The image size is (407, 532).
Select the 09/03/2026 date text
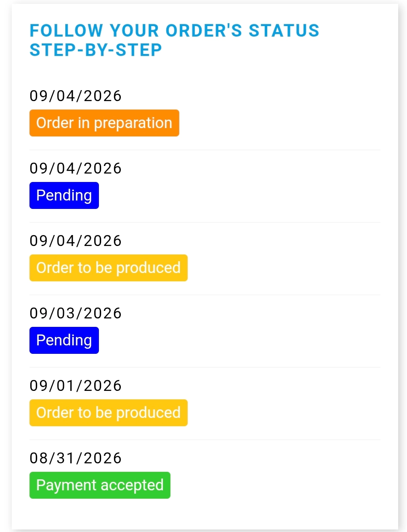75,313
